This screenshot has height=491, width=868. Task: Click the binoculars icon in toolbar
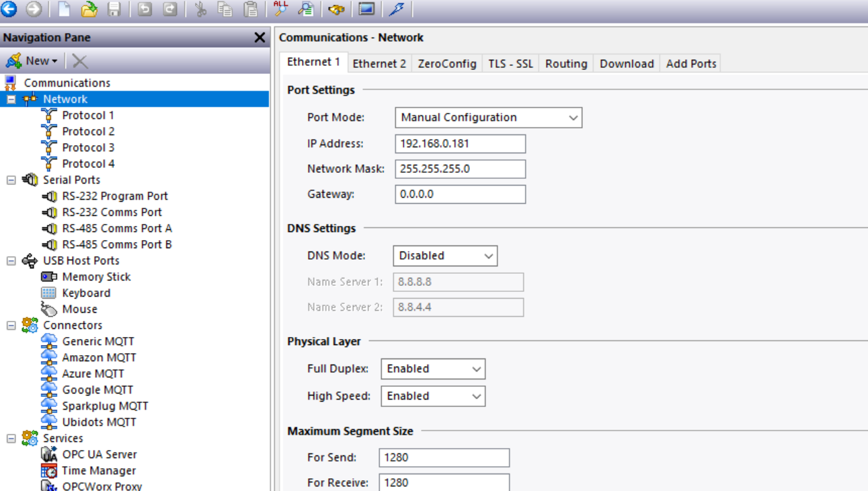[x=336, y=9]
